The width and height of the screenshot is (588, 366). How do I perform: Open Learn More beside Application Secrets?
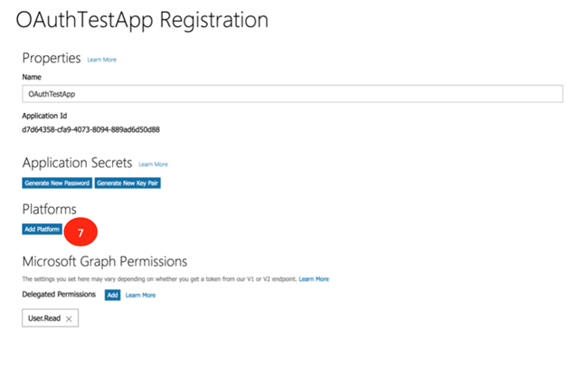click(153, 164)
